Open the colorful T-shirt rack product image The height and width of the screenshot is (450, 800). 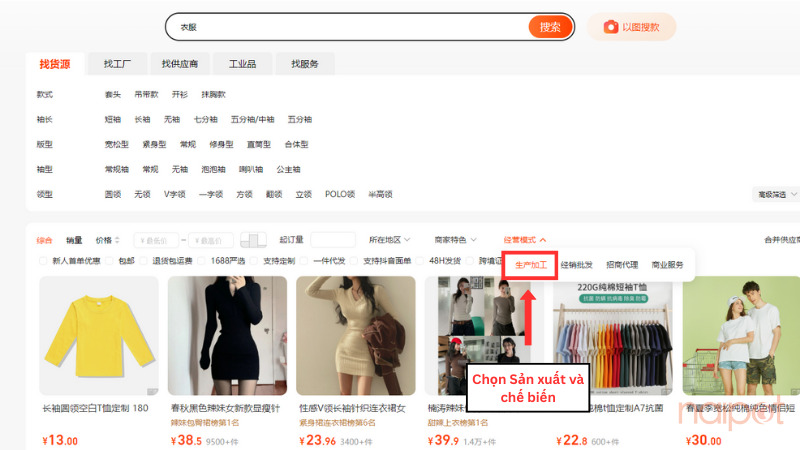point(611,335)
